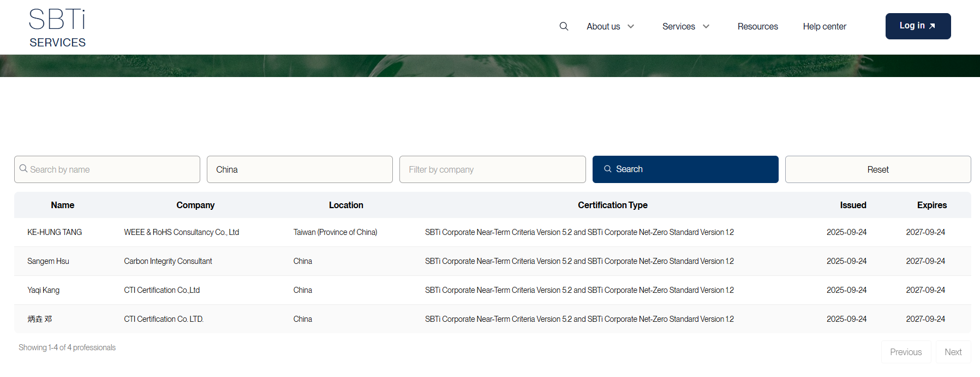Image resolution: width=980 pixels, height=377 pixels.
Task: Go to Previous page of results
Action: coord(905,352)
